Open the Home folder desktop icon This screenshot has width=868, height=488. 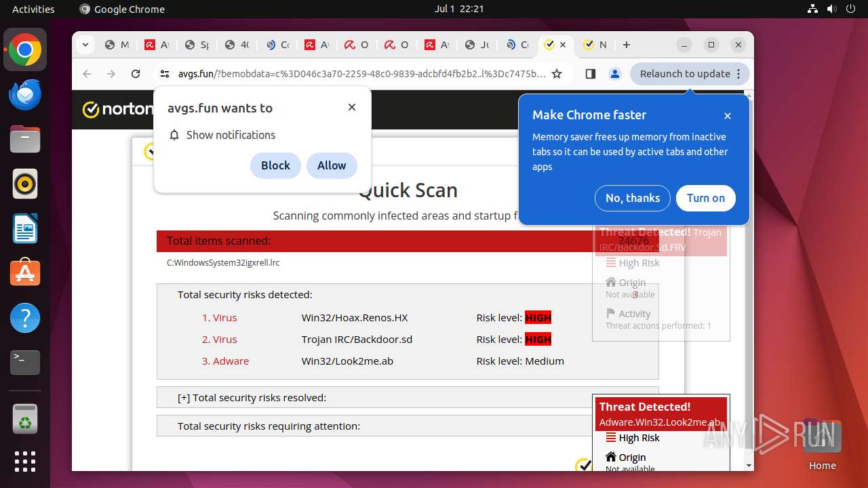tap(822, 445)
